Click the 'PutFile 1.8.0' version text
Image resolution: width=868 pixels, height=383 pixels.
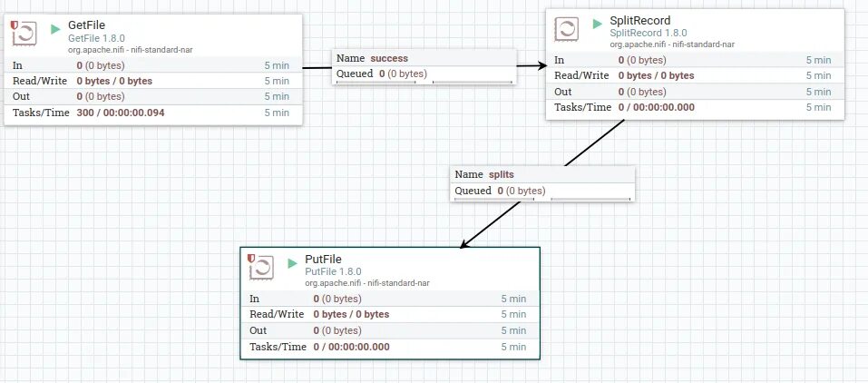333,271
